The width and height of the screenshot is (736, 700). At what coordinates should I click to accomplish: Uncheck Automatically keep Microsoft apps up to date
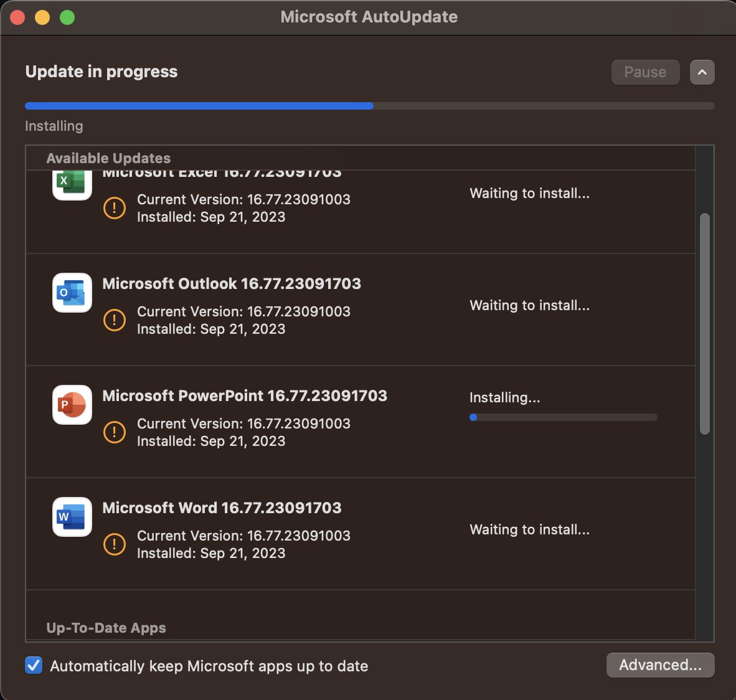pos(34,665)
